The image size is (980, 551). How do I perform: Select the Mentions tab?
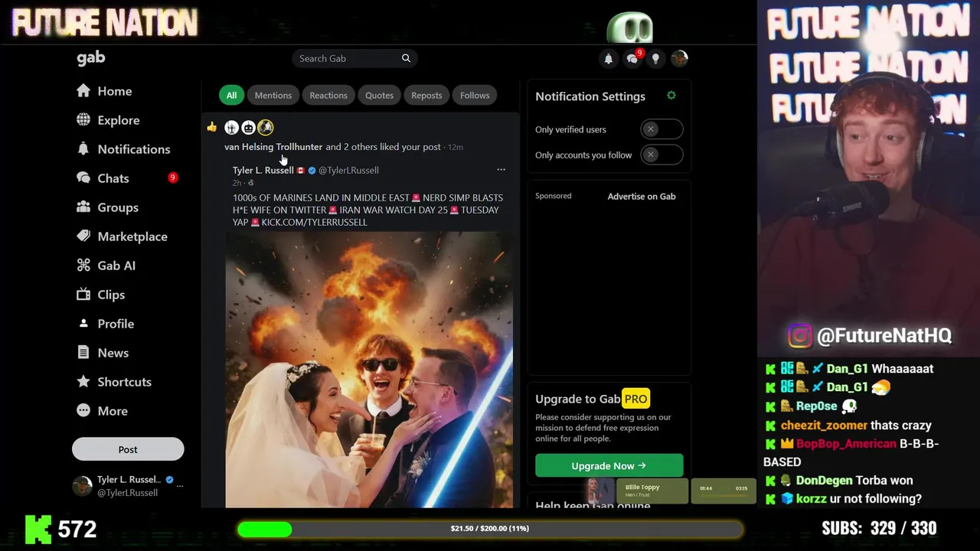(273, 95)
